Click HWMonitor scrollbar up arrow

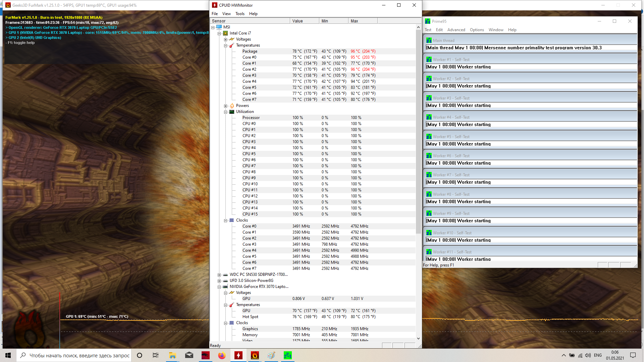click(x=418, y=27)
